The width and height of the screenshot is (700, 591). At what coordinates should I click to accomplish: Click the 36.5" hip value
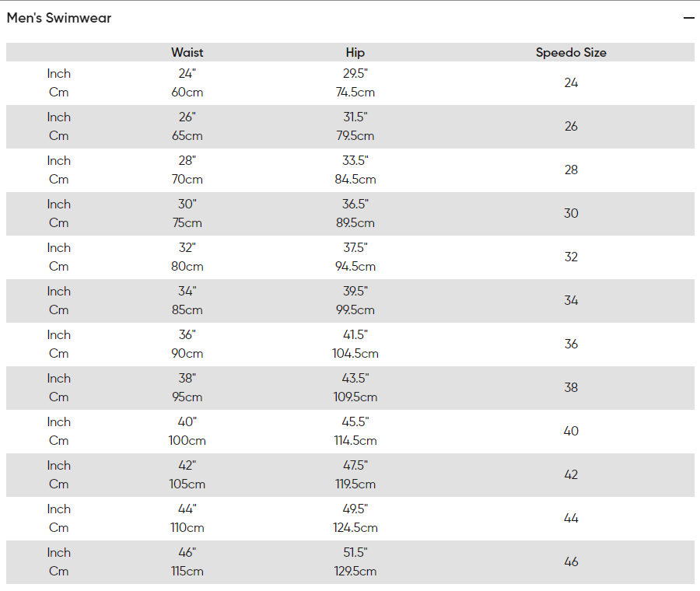[355, 204]
